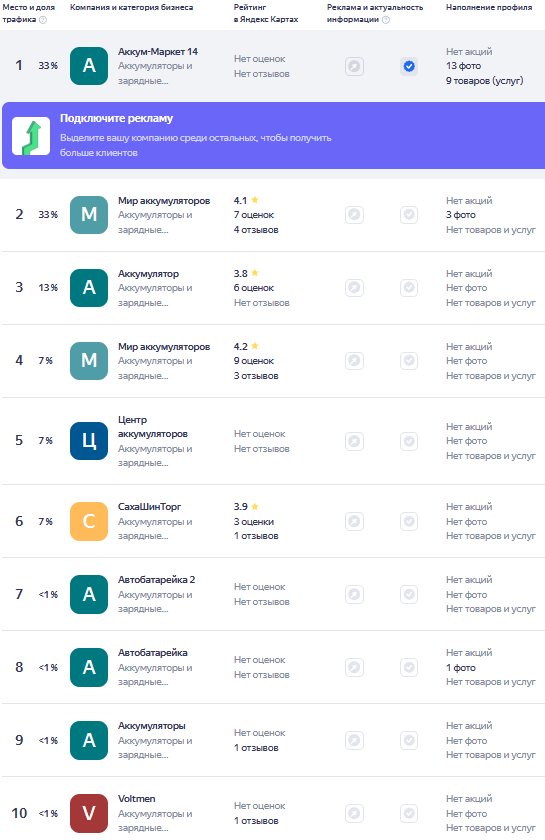Toggle verification checkmark for Аккумулятор row
545x840 pixels.
point(409,288)
